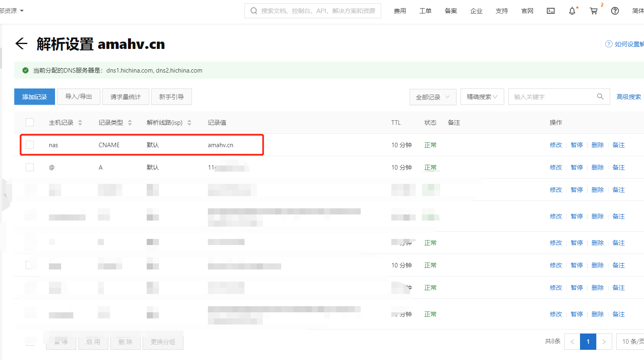Click the 更换分组 bulk button

point(163,342)
